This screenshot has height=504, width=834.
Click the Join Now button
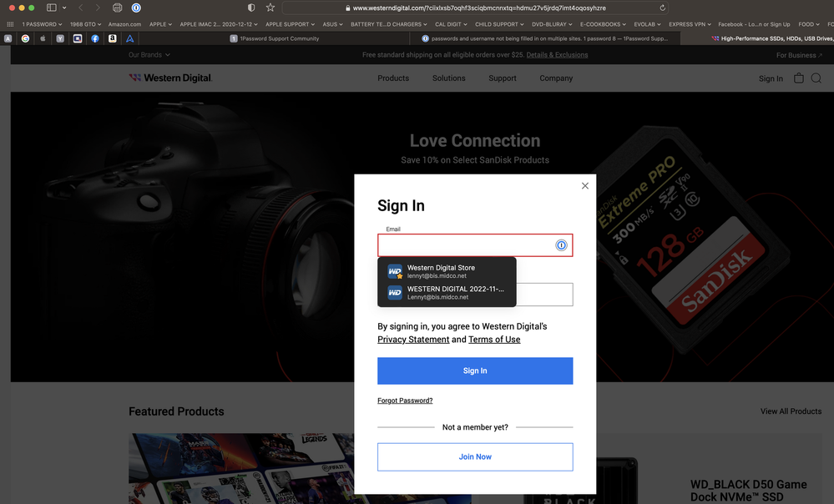pyautogui.click(x=475, y=456)
